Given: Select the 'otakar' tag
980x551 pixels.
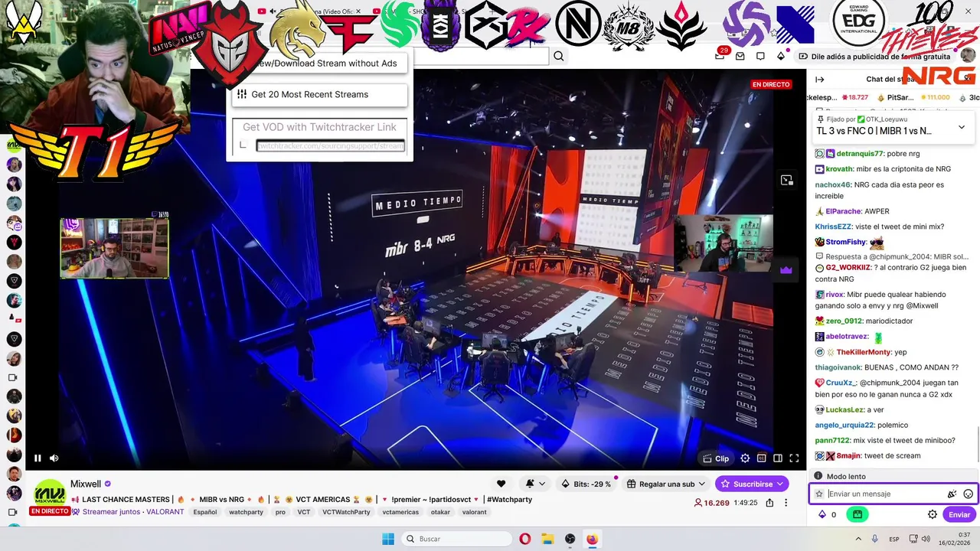Looking at the screenshot, I should click(x=440, y=512).
